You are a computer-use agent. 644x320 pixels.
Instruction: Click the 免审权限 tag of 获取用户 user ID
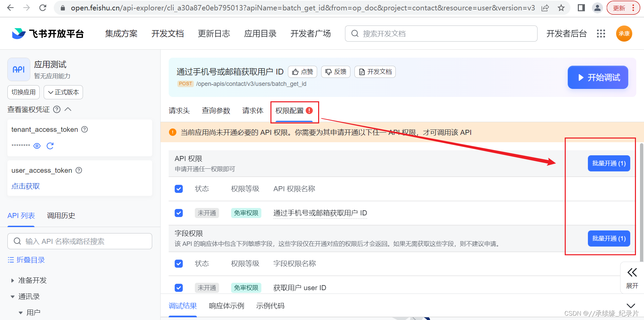point(246,288)
